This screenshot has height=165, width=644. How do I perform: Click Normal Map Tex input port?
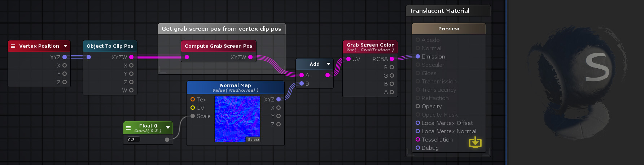click(193, 99)
